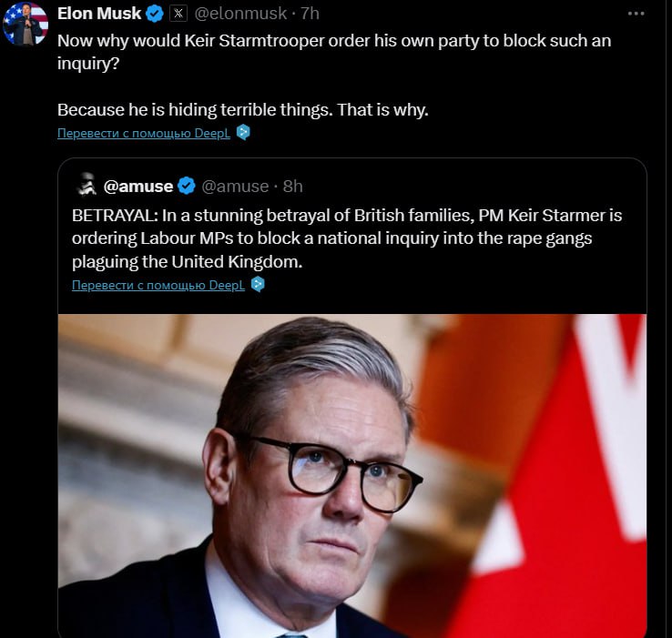Click the @amuse stormtrooper avatar
This screenshot has height=638, width=672.
click(87, 185)
